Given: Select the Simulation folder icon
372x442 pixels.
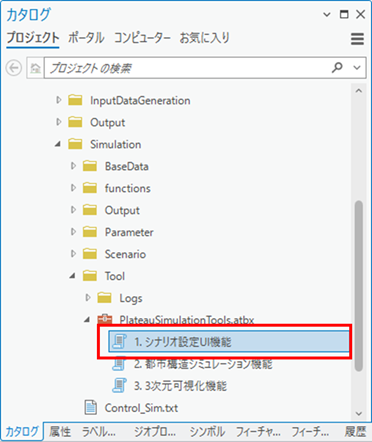Looking at the screenshot, I should click(75, 144).
